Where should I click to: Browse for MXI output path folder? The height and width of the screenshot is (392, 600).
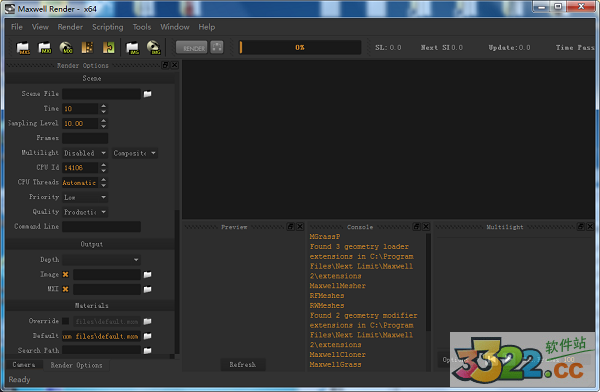tap(147, 289)
